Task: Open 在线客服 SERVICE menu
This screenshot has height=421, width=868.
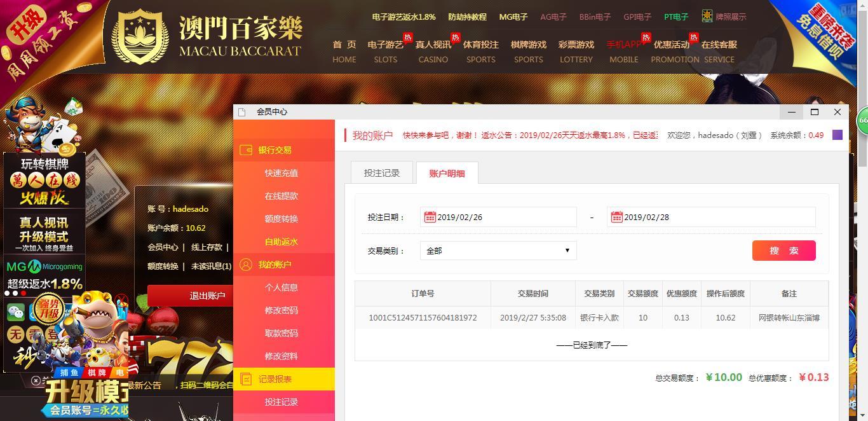Action: pyautogui.click(x=719, y=52)
